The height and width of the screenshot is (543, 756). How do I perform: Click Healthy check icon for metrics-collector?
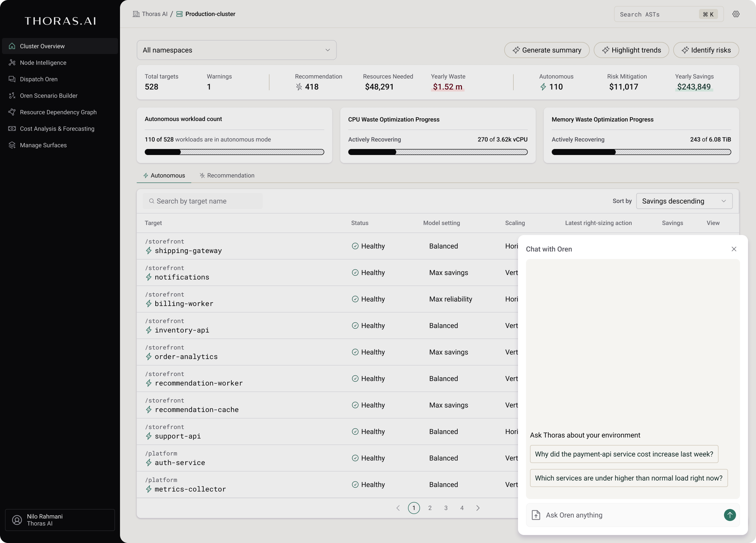point(355,485)
